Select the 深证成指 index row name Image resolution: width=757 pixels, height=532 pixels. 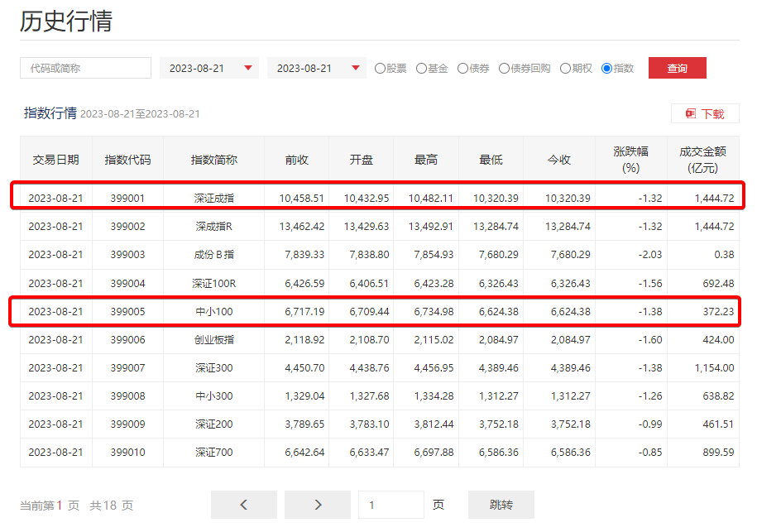tap(214, 198)
